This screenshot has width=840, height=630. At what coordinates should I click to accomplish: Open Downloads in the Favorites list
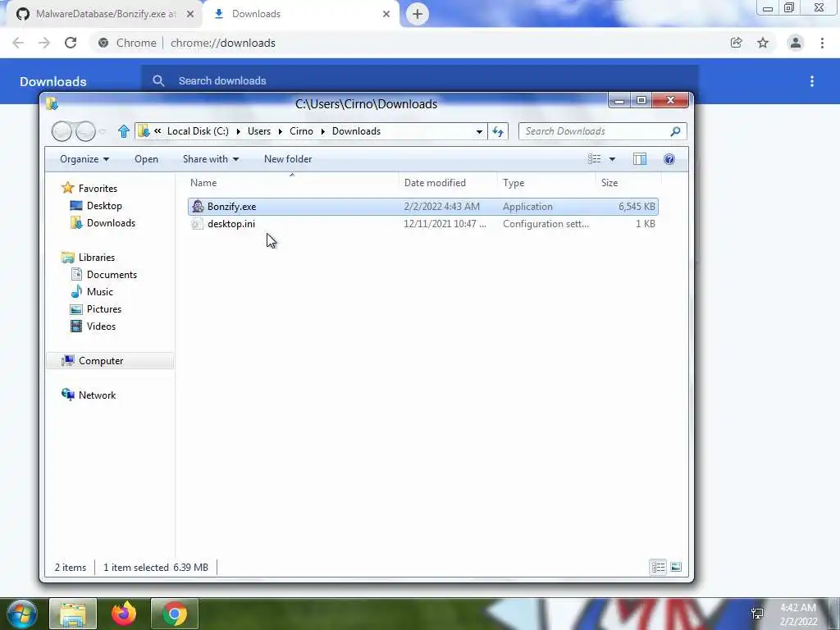click(111, 223)
